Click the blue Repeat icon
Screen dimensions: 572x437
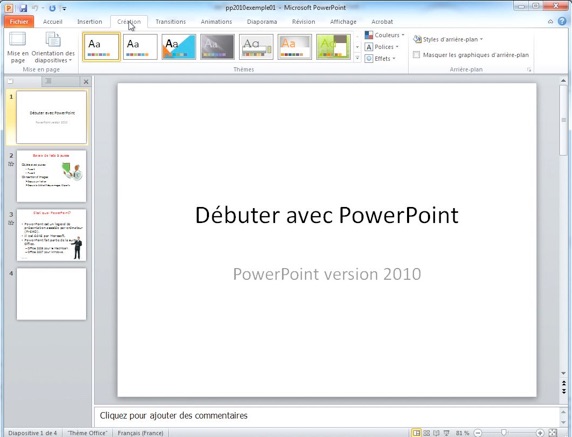tap(52, 8)
